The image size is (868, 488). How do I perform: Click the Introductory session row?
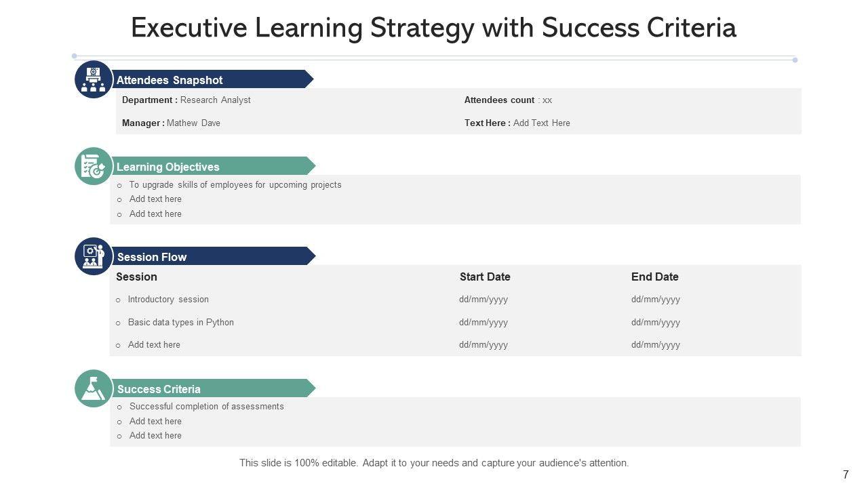168,300
